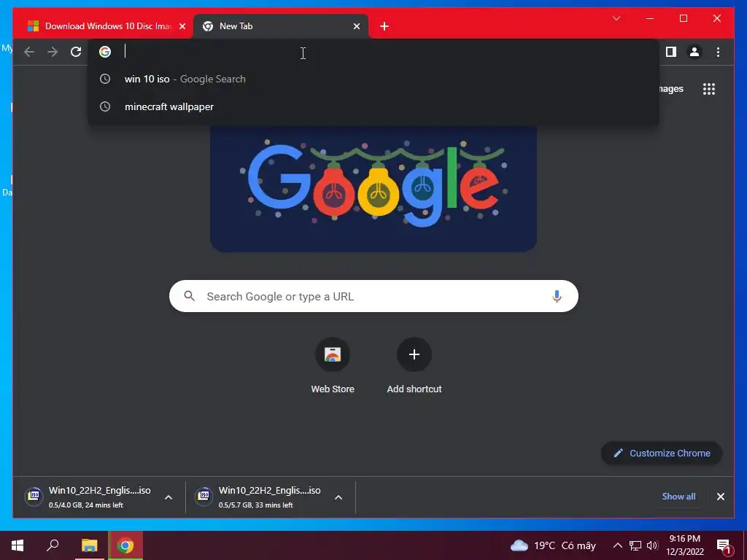This screenshot has height=560, width=747.
Task: Click the Web Store label
Action: pos(333,389)
